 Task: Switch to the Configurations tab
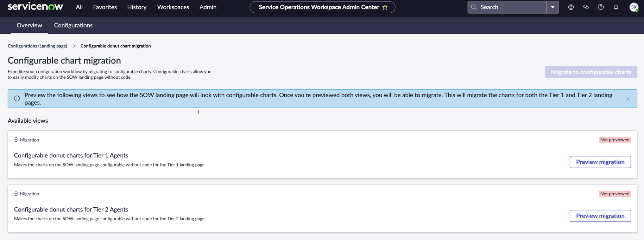tap(73, 25)
